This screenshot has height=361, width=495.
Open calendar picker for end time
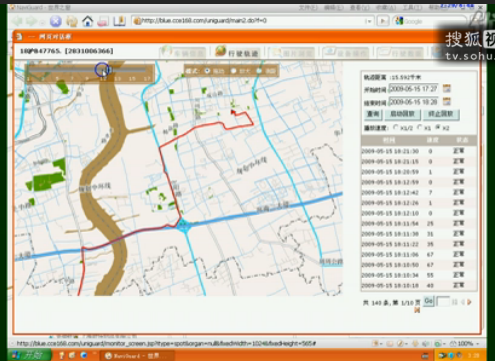coord(447,102)
